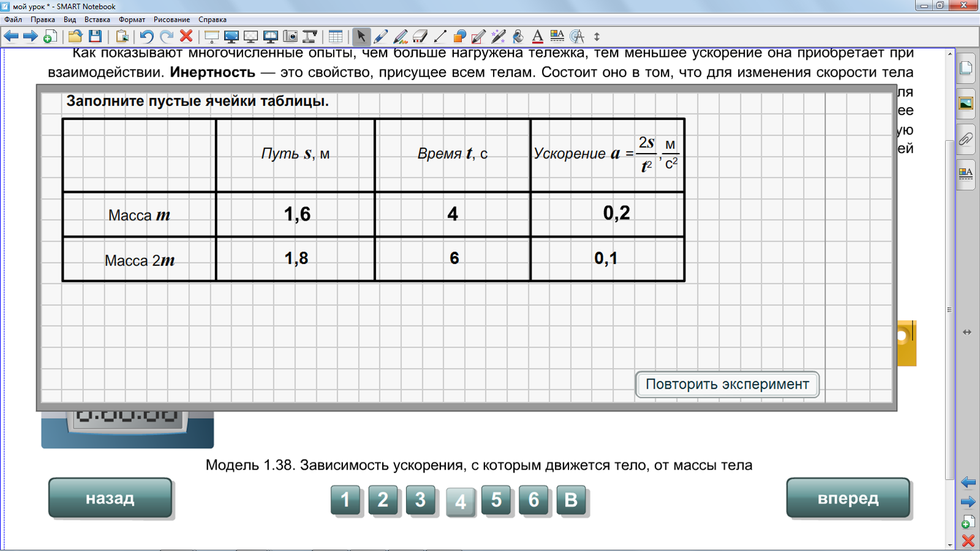Image resolution: width=980 pixels, height=551 pixels.
Task: Click the вперед button
Action: [x=848, y=498]
